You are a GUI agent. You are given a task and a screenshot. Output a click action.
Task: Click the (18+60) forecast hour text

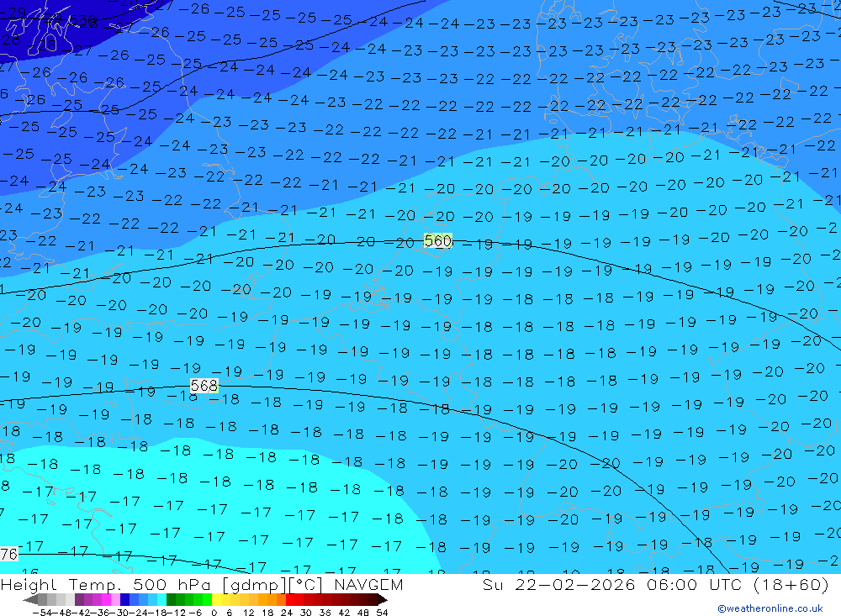(791, 585)
